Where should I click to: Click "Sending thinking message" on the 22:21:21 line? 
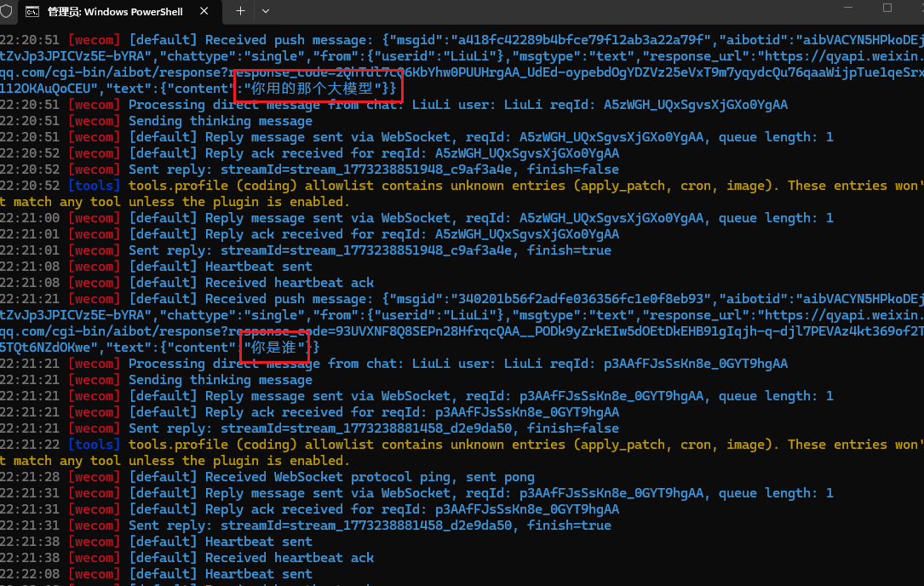point(221,380)
